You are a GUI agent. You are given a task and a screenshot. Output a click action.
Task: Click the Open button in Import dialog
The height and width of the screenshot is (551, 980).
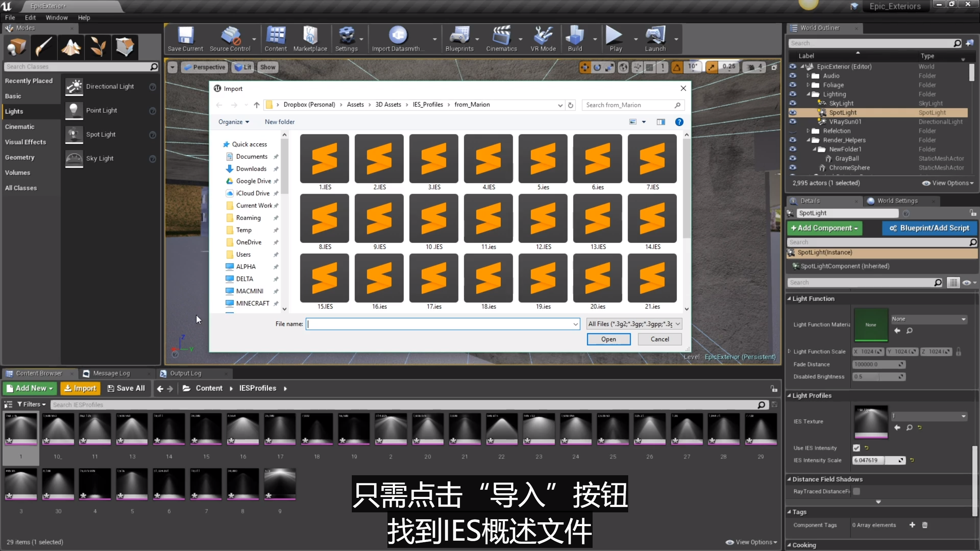tap(608, 339)
